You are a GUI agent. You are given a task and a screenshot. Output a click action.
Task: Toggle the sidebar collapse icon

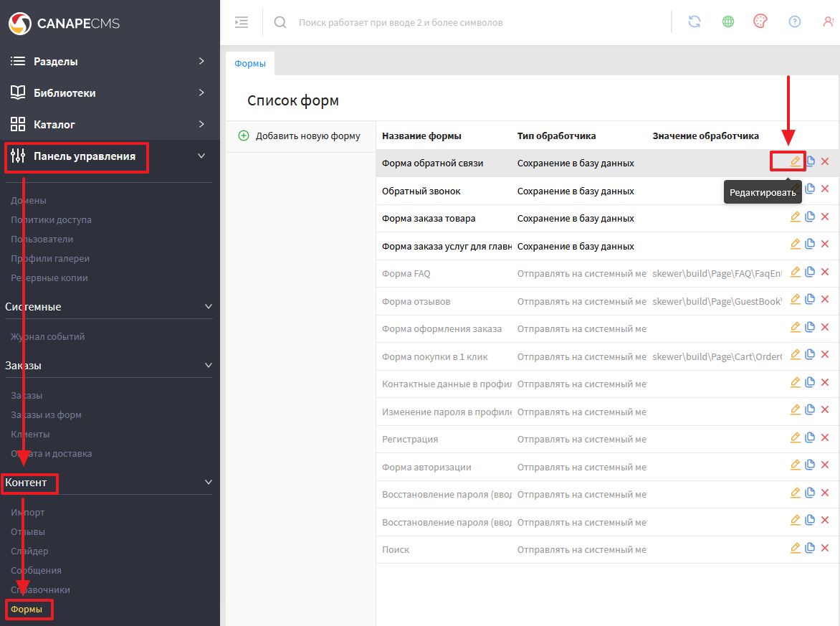[x=242, y=22]
